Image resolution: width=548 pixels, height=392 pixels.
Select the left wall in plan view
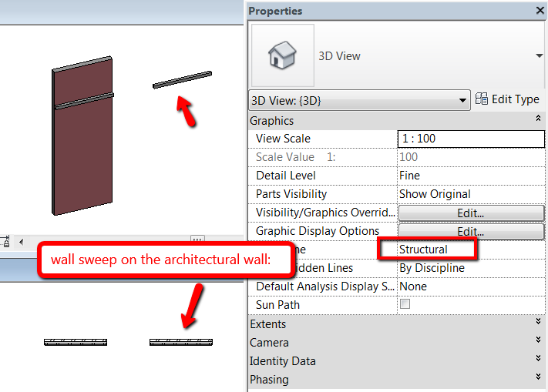[x=76, y=342]
